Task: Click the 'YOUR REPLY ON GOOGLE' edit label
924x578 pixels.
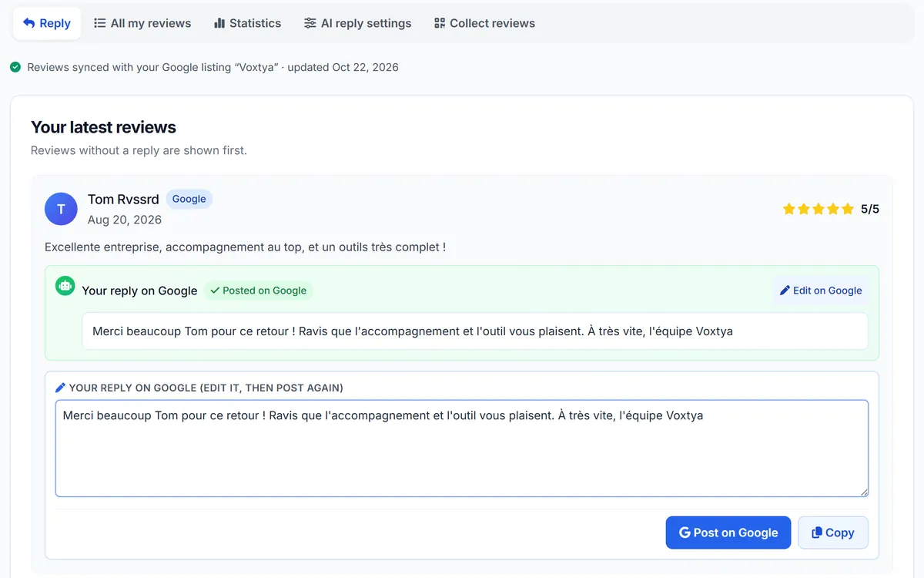Action: pos(206,388)
